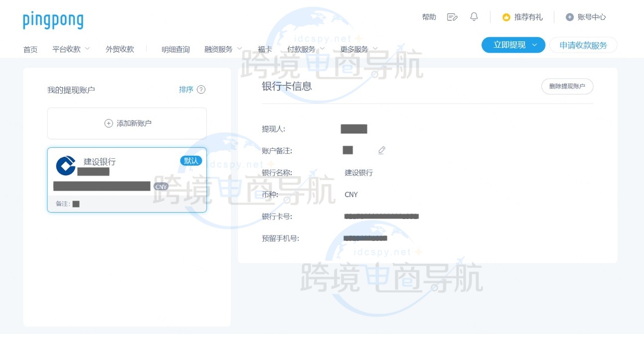Open the 更多服务 dropdown menu
This screenshot has height=337, width=644.
pyautogui.click(x=355, y=49)
